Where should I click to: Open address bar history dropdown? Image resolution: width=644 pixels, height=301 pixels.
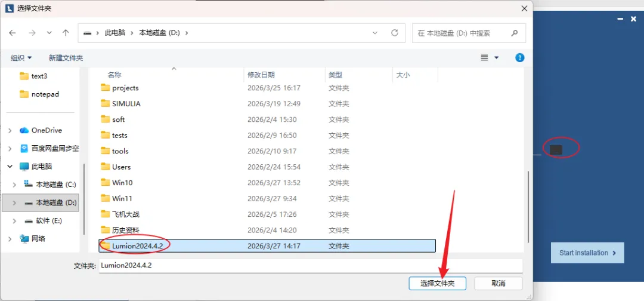pos(374,33)
